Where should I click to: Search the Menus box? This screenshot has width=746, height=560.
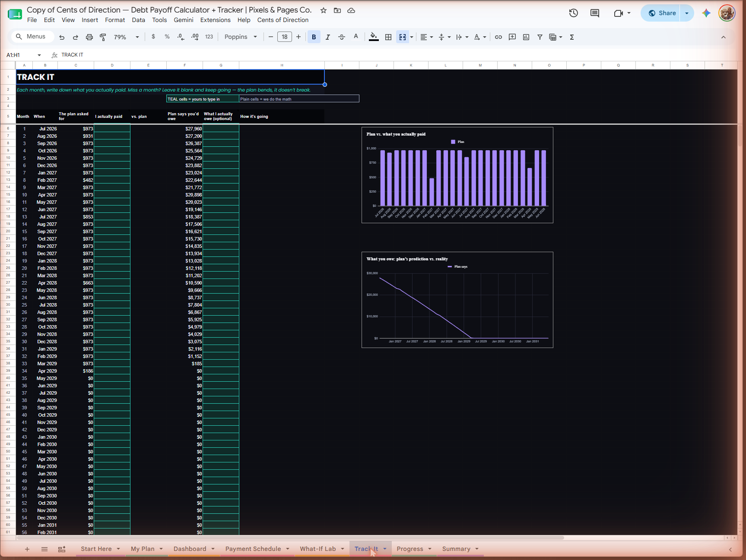(33, 37)
